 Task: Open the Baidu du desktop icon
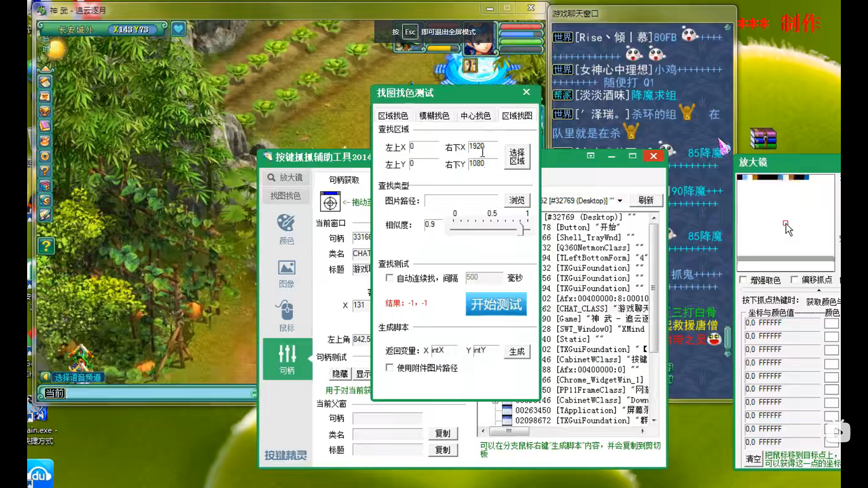pyautogui.click(x=40, y=474)
